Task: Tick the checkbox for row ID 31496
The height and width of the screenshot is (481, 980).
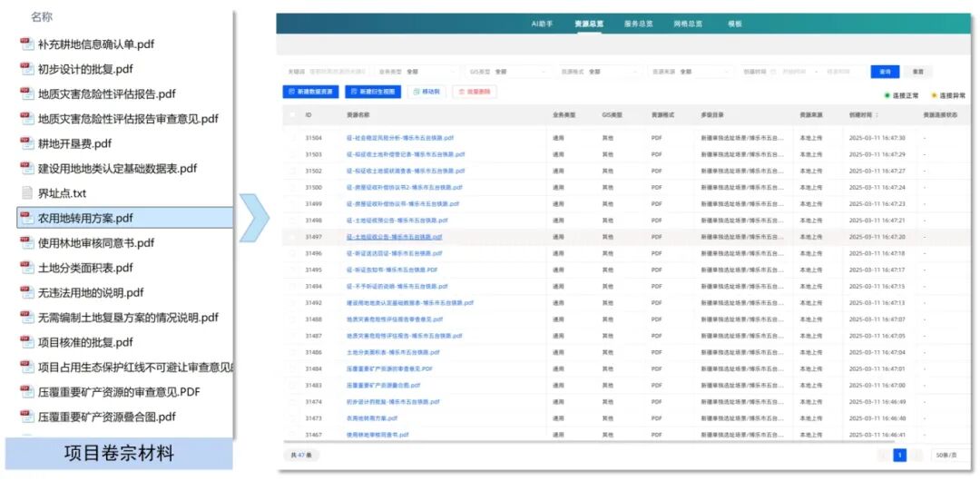Action: tap(292, 253)
